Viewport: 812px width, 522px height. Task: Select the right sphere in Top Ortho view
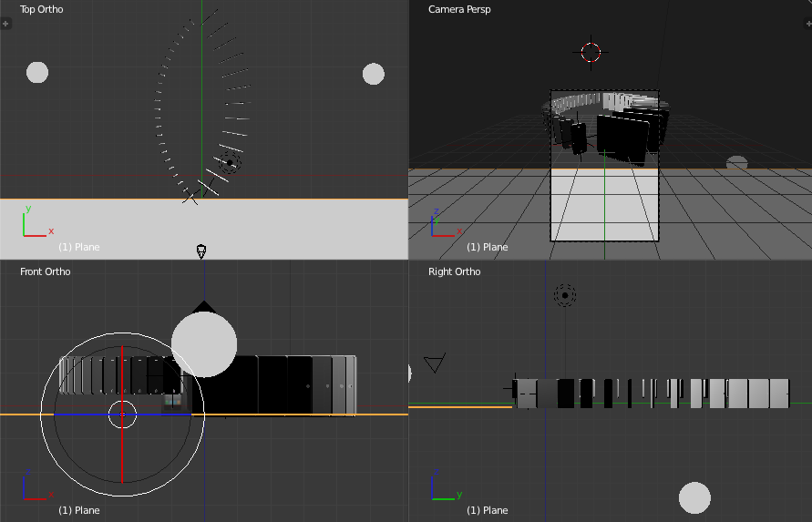coord(374,74)
